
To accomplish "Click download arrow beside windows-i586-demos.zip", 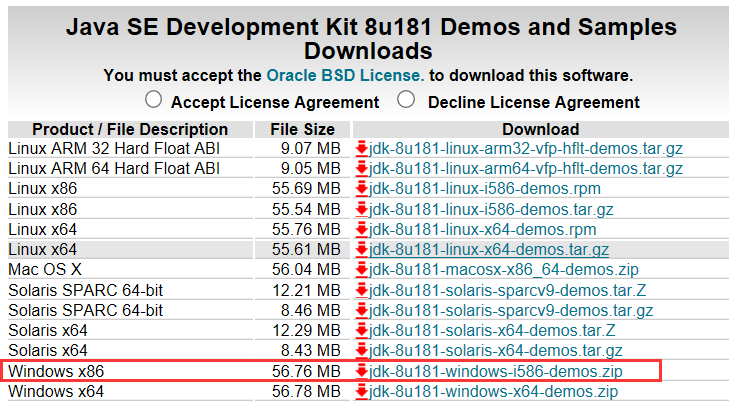I will [x=362, y=371].
